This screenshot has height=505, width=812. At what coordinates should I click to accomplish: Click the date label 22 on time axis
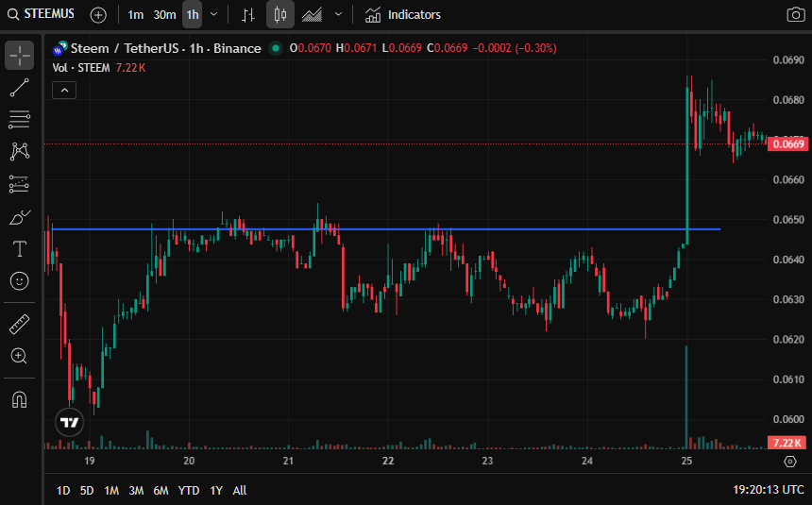point(388,461)
